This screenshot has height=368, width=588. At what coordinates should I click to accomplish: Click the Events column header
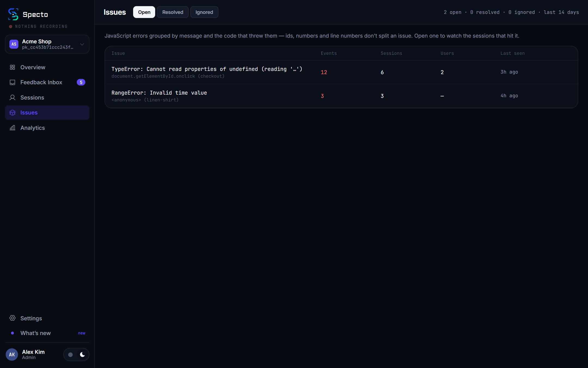[x=329, y=53]
